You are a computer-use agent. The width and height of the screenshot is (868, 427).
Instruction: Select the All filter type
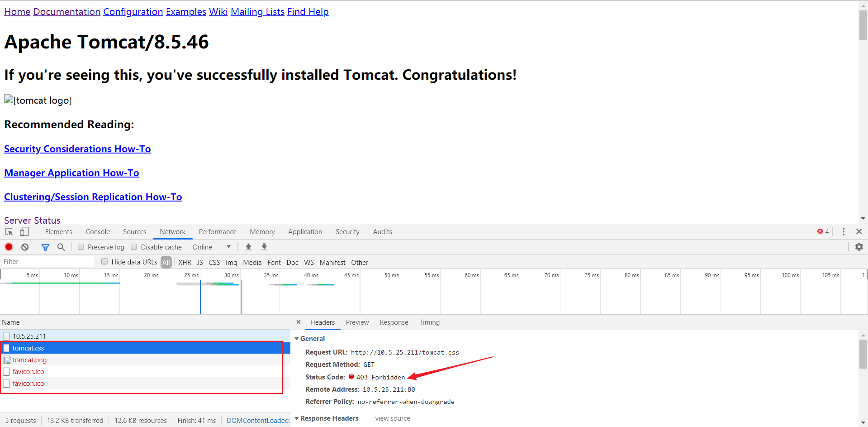pos(166,262)
